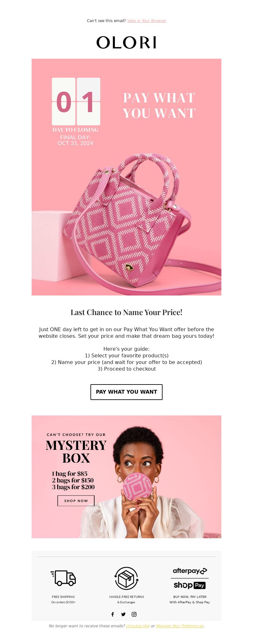This screenshot has width=253, height=644.
Task: Select the hassle-free returns box icon
Action: (126, 578)
